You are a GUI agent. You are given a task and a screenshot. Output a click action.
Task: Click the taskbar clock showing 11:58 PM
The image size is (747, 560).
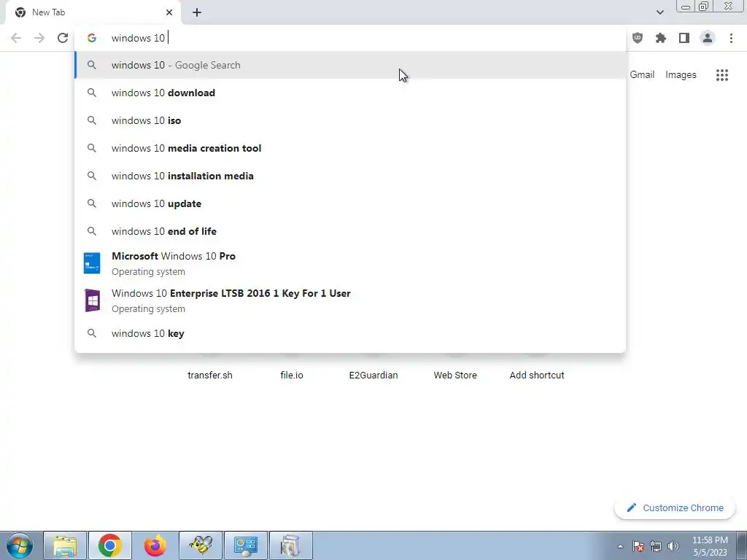pyautogui.click(x=710, y=546)
